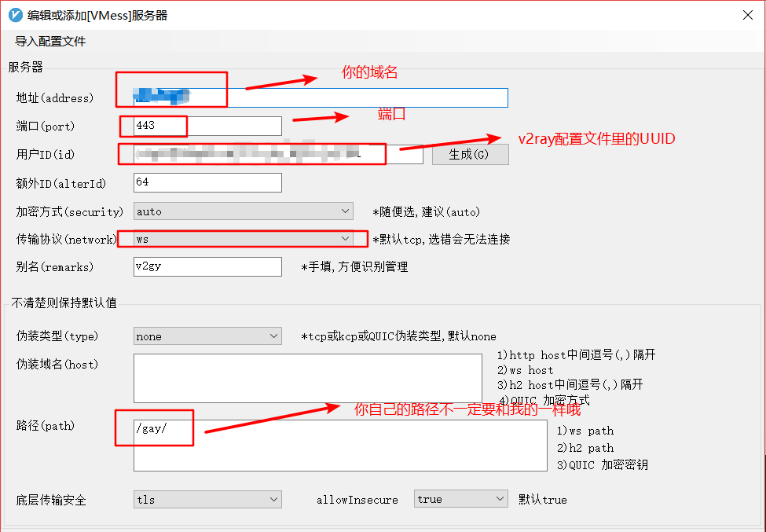The height and width of the screenshot is (532, 766).
Task: Click the arrow on allowInsecure combo box
Action: click(x=501, y=499)
